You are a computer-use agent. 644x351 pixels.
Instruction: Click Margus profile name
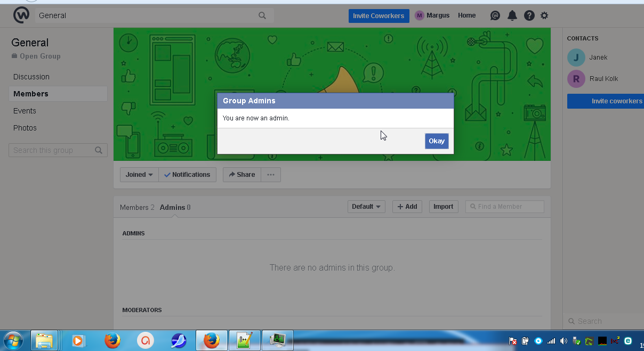(x=438, y=15)
